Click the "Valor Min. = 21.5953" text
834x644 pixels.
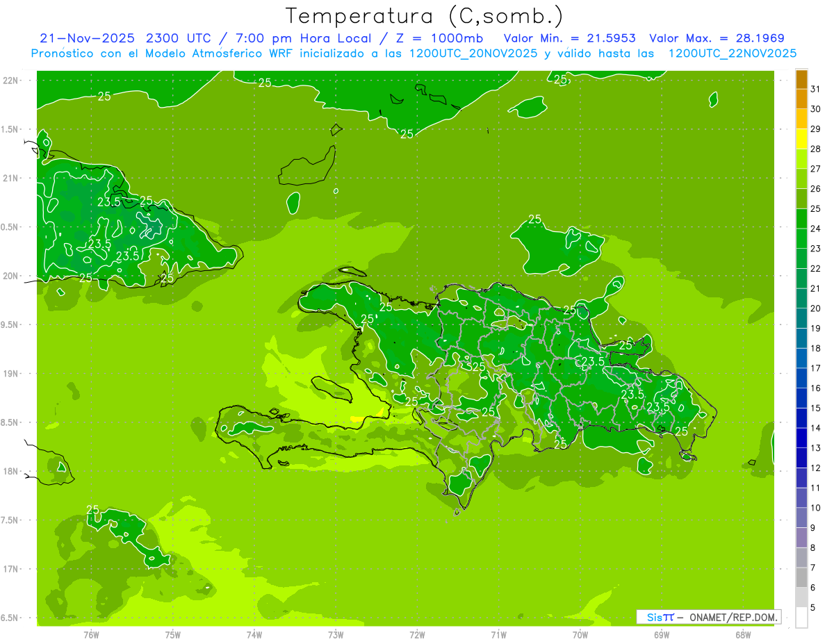click(x=570, y=38)
